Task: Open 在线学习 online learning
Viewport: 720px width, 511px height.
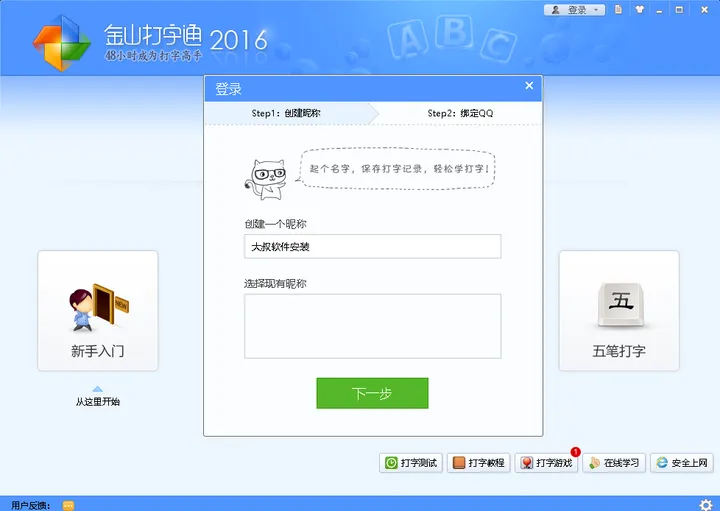Action: click(614, 463)
